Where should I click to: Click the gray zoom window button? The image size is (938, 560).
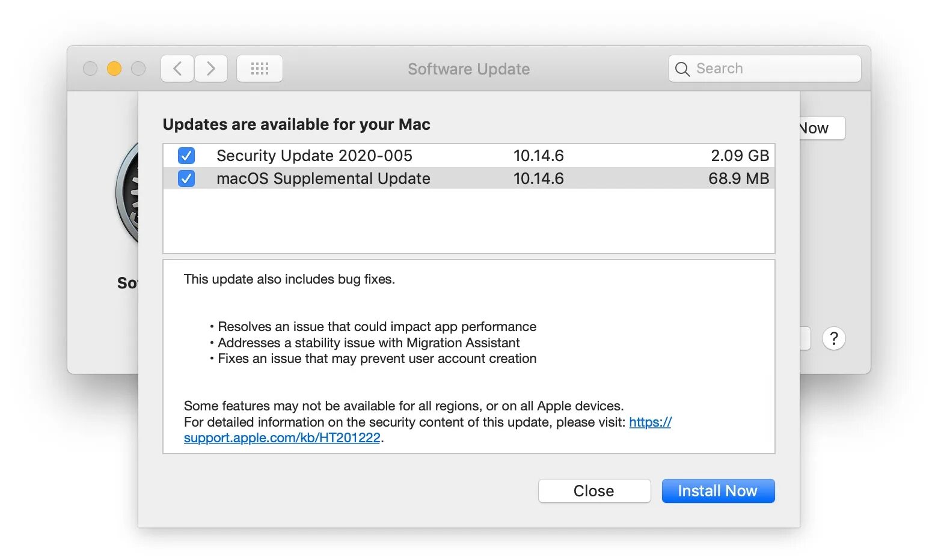(138, 68)
